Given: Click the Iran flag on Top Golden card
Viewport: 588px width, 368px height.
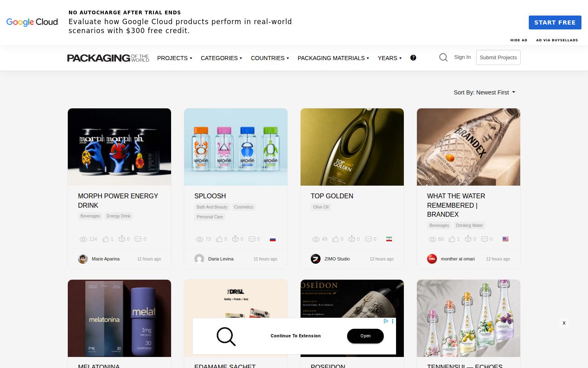Looking at the screenshot, I should click(389, 239).
